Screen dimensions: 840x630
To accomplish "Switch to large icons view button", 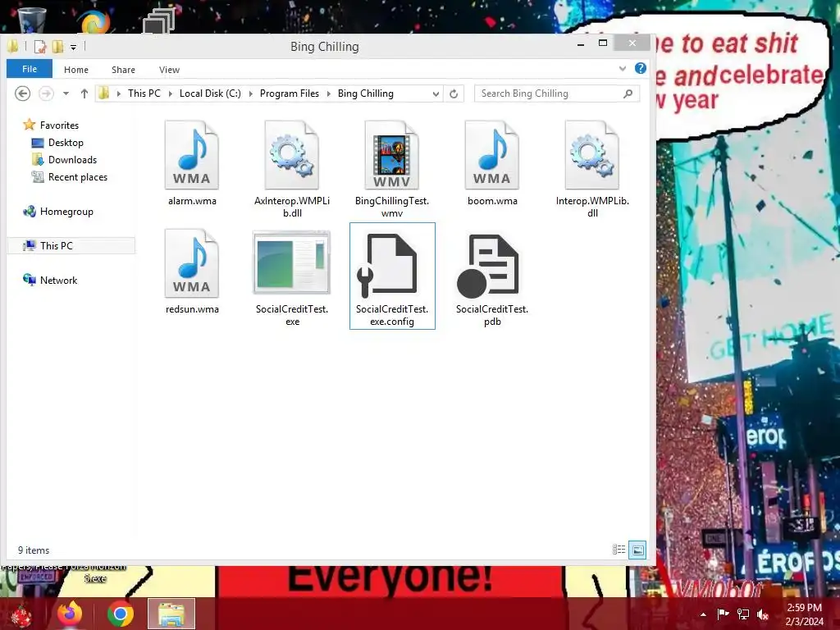I will (637, 550).
